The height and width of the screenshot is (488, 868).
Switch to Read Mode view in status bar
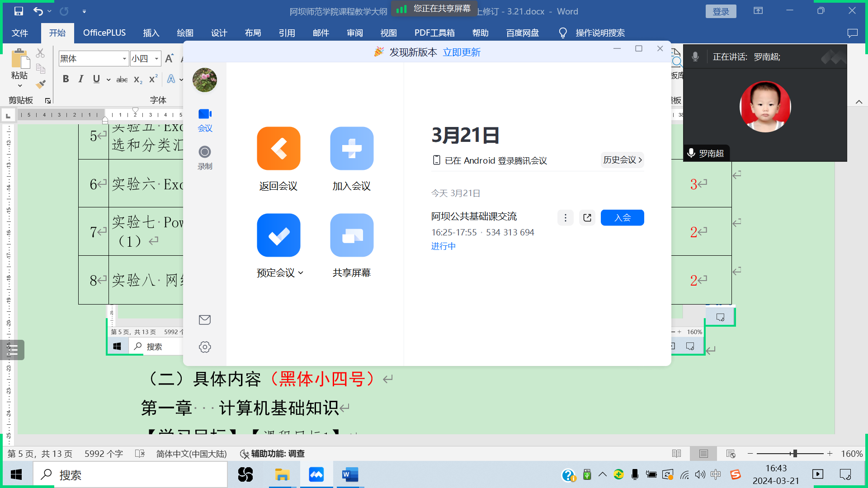point(676,453)
